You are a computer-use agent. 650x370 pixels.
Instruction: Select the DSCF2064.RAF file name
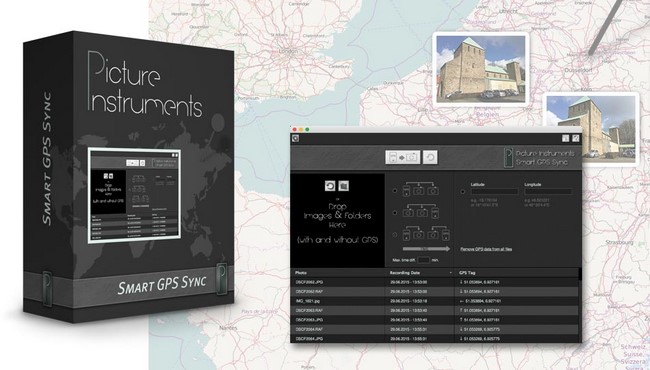click(x=309, y=329)
